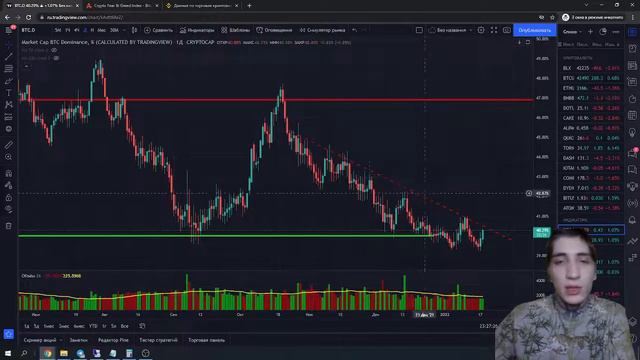
Task: Open the Trading Panel (Торговая панель) tab
Action: tap(207, 340)
